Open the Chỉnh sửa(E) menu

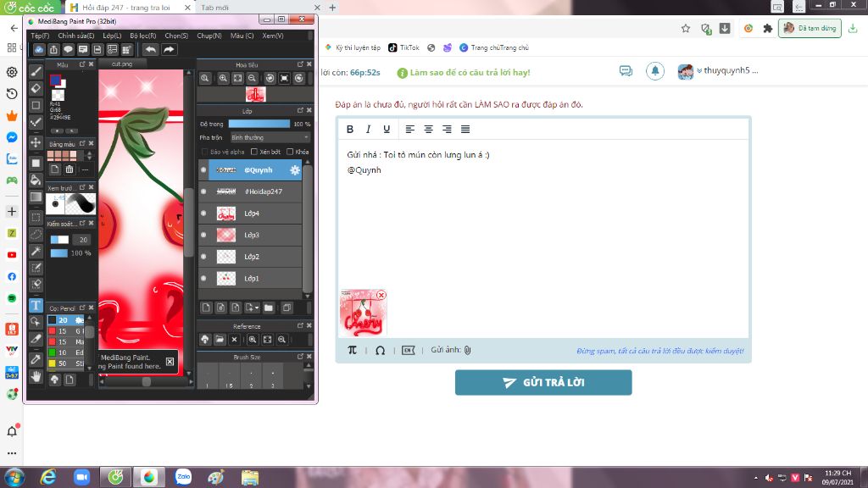75,36
